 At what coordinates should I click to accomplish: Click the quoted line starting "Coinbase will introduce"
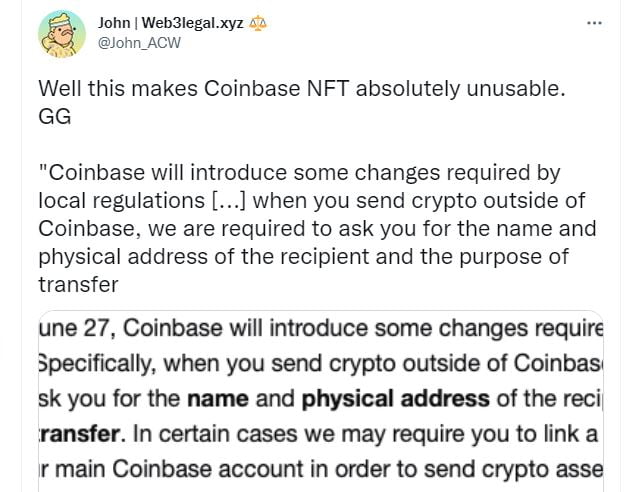pyautogui.click(x=299, y=173)
